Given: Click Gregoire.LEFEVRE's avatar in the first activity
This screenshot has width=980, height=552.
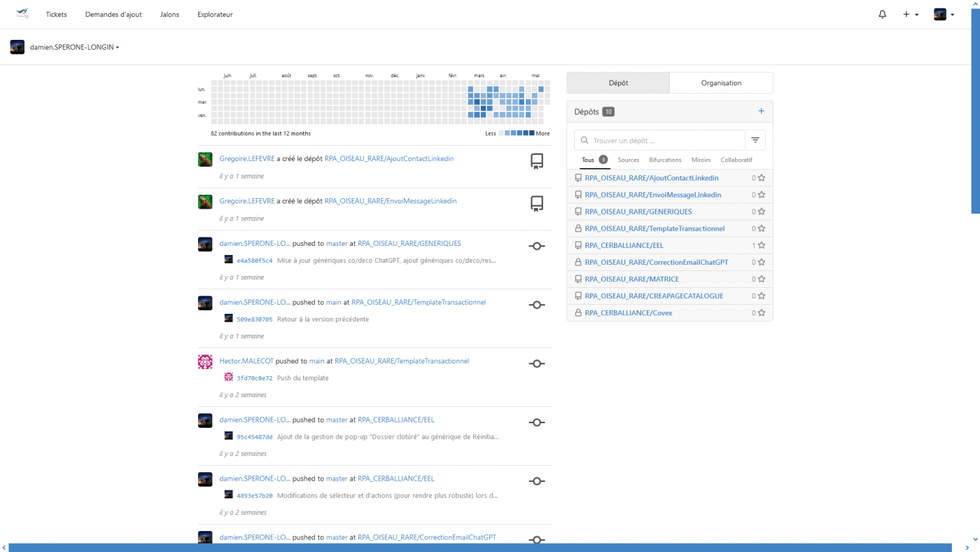Looking at the screenshot, I should click(x=205, y=160).
